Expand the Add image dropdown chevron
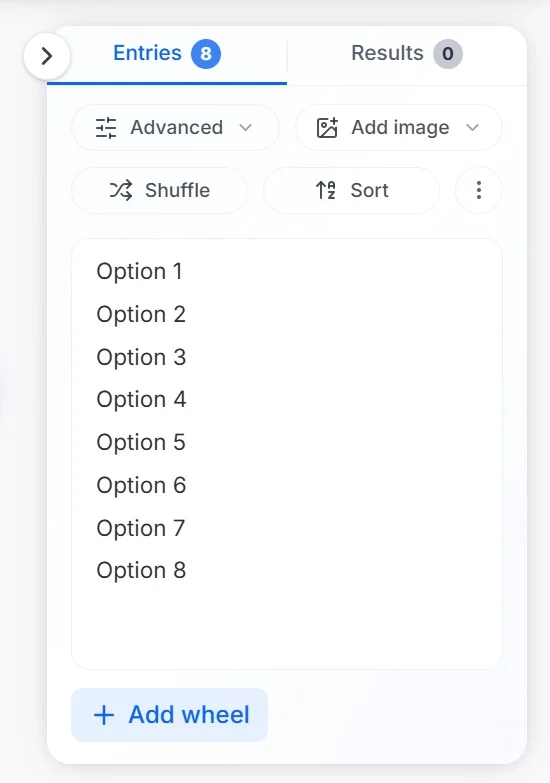The height and width of the screenshot is (783, 550). point(472,128)
